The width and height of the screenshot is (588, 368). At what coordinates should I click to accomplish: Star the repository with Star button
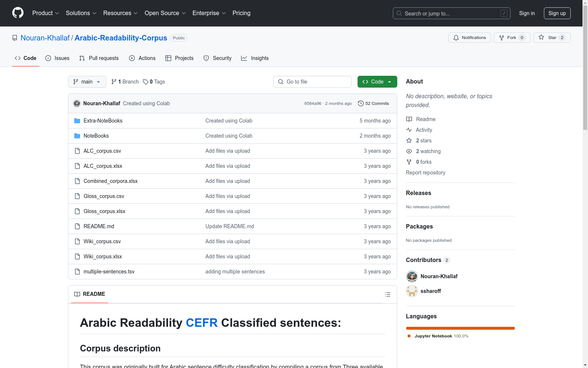click(552, 38)
